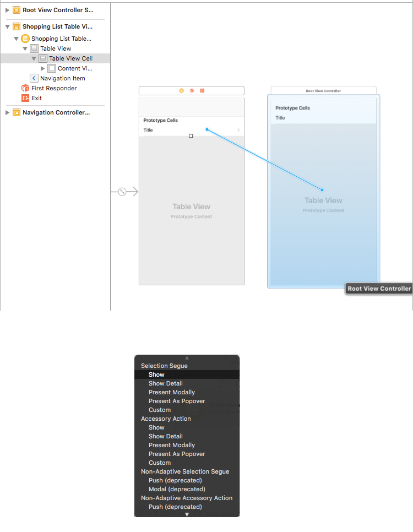
Task: Select Navigation Controller scene text
Action: [56, 112]
